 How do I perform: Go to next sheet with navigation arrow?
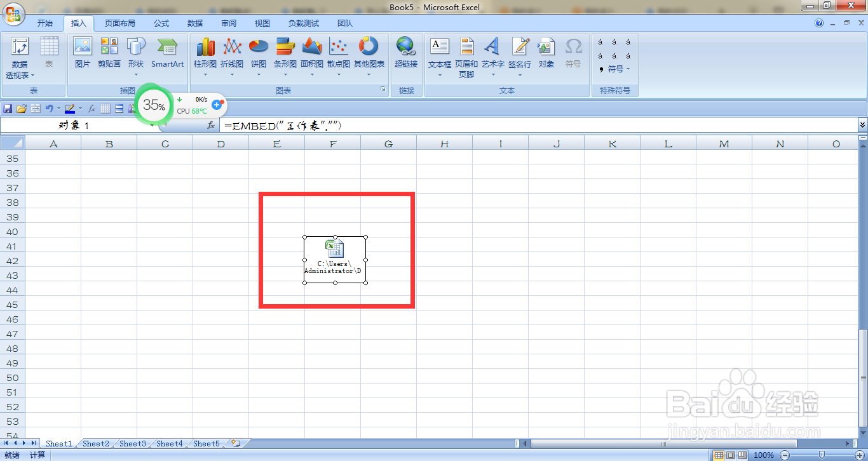point(25,443)
